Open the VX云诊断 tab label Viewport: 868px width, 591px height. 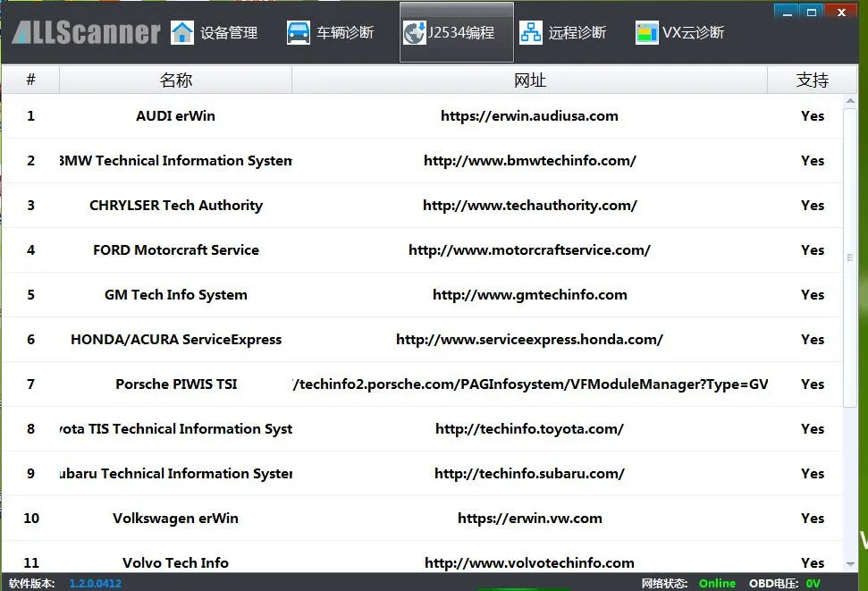pyautogui.click(x=693, y=33)
